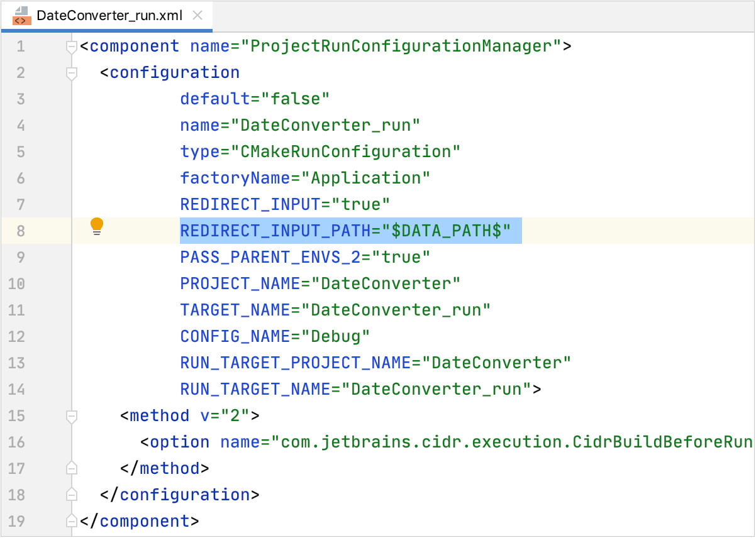This screenshot has width=756, height=538.
Task: Collapse the method element fold region
Action: pyautogui.click(x=70, y=415)
